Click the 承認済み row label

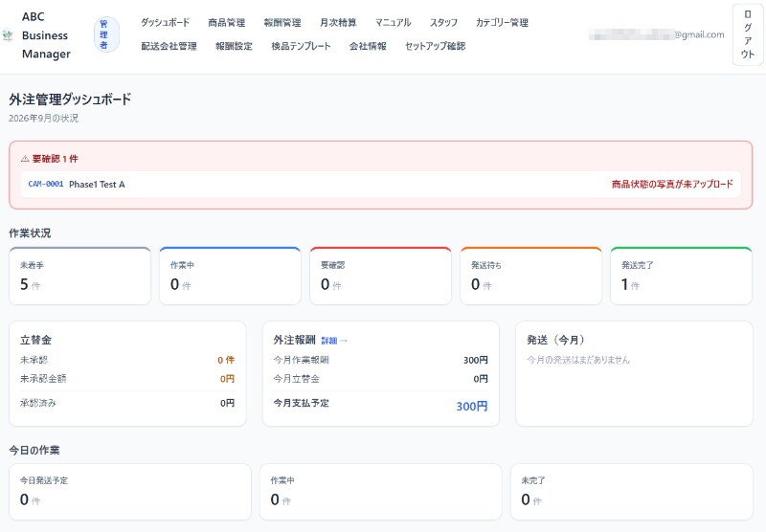(38, 403)
